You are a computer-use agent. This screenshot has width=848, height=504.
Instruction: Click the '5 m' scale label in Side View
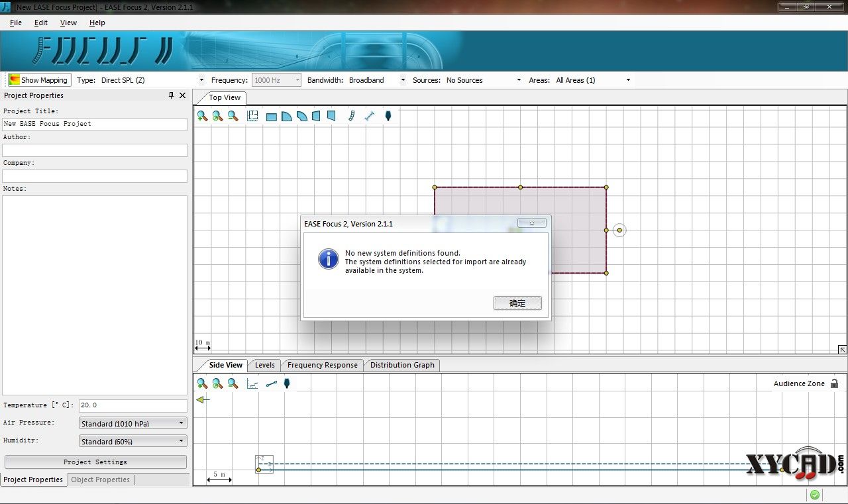tap(219, 474)
